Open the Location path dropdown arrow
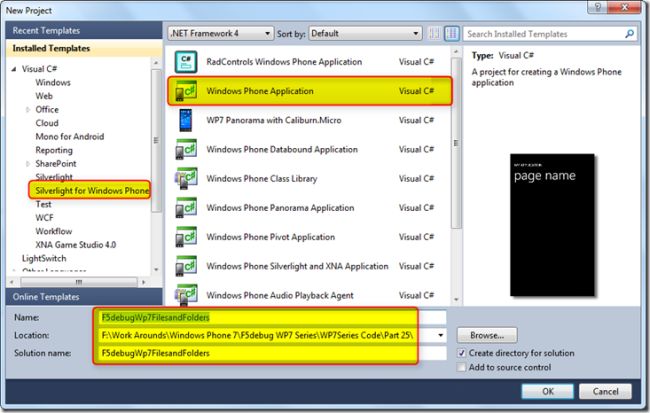 pyautogui.click(x=441, y=335)
